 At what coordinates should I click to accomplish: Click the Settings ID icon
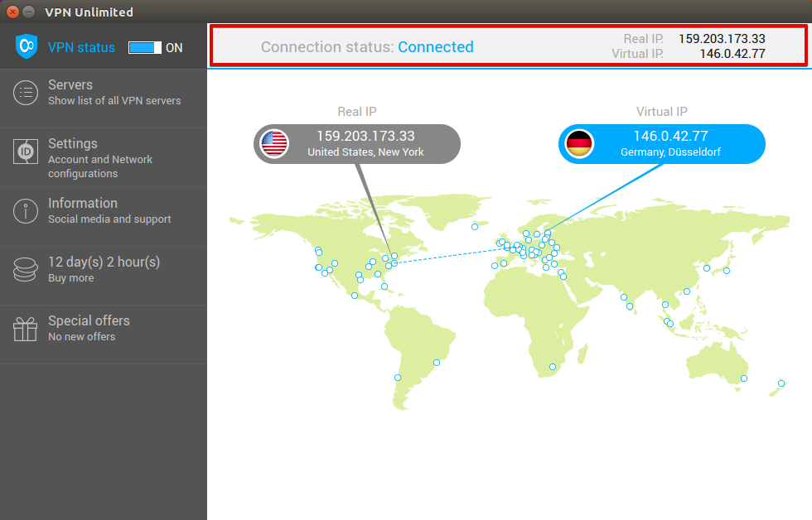click(x=26, y=152)
